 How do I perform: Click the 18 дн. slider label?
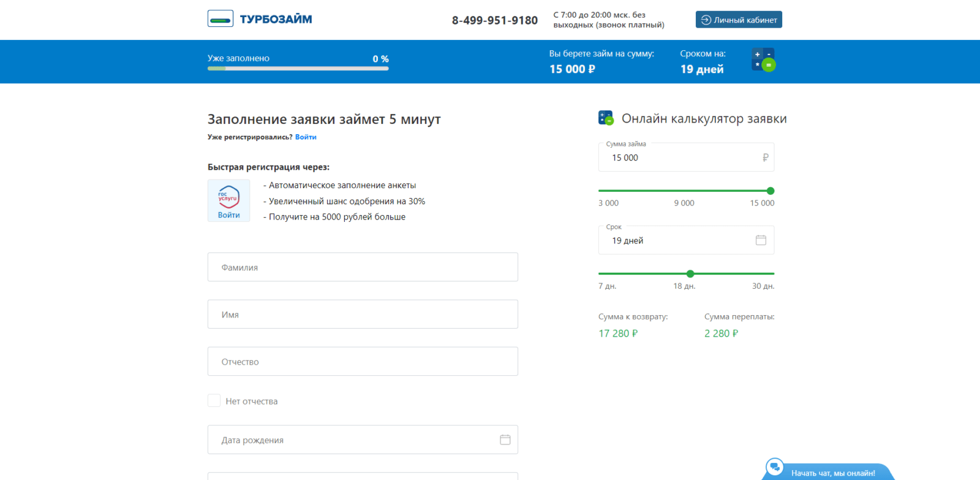pyautogui.click(x=684, y=286)
